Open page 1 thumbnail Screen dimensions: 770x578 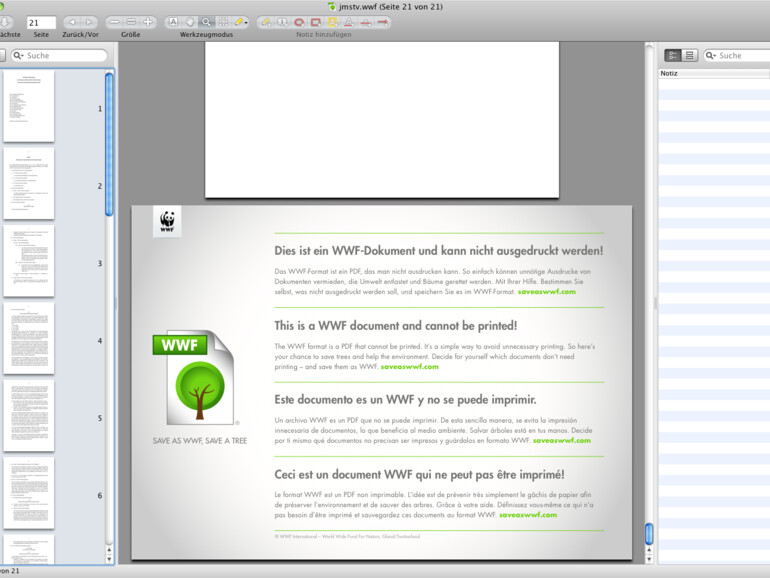point(29,106)
